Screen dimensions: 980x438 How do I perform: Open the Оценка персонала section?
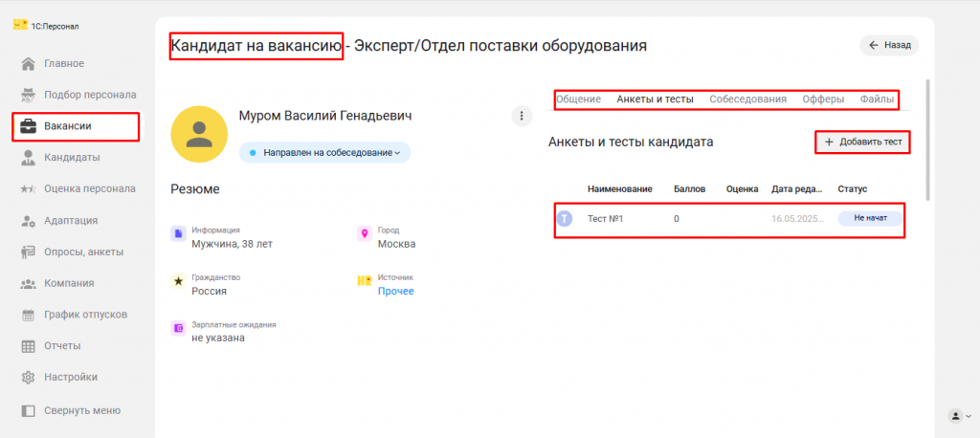(89, 188)
